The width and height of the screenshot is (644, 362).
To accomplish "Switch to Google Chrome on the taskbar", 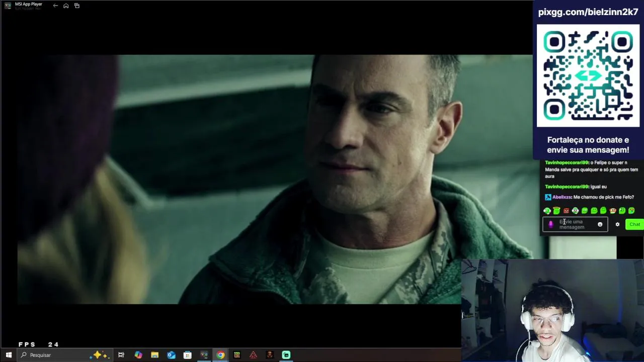I will 220,355.
